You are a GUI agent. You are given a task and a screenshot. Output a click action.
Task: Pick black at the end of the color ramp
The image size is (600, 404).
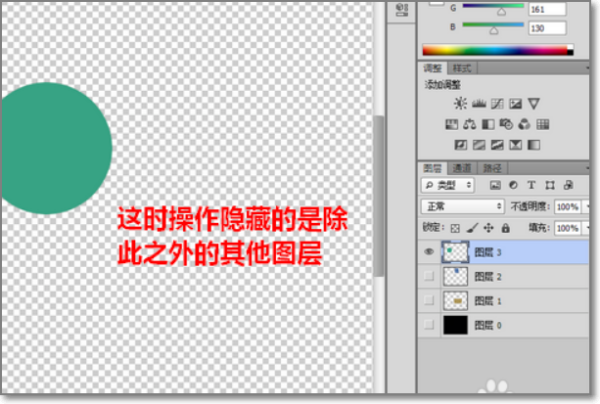point(570,52)
